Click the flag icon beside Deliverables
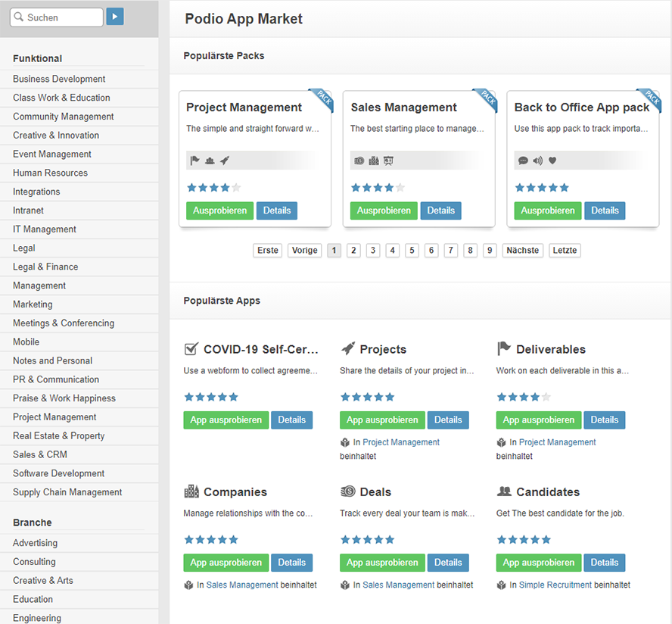Image resolution: width=672 pixels, height=624 pixels. coord(504,349)
